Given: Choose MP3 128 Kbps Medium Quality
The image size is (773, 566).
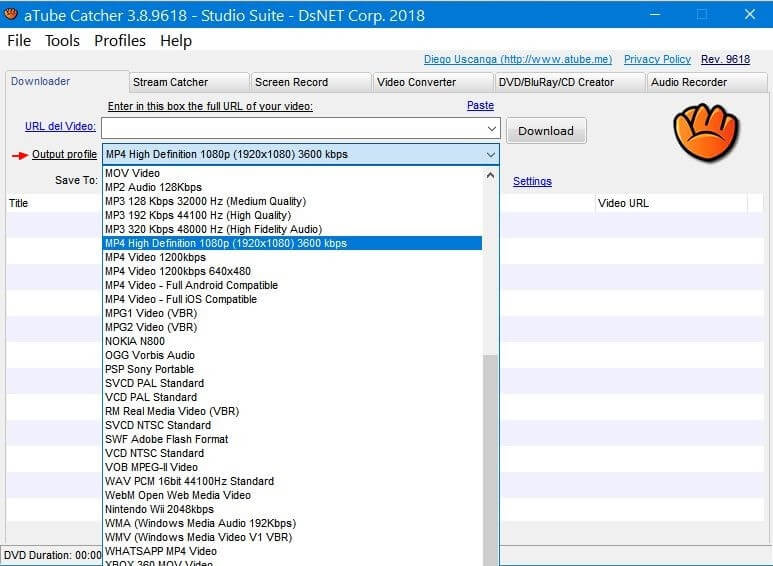Looking at the screenshot, I should (292, 201).
